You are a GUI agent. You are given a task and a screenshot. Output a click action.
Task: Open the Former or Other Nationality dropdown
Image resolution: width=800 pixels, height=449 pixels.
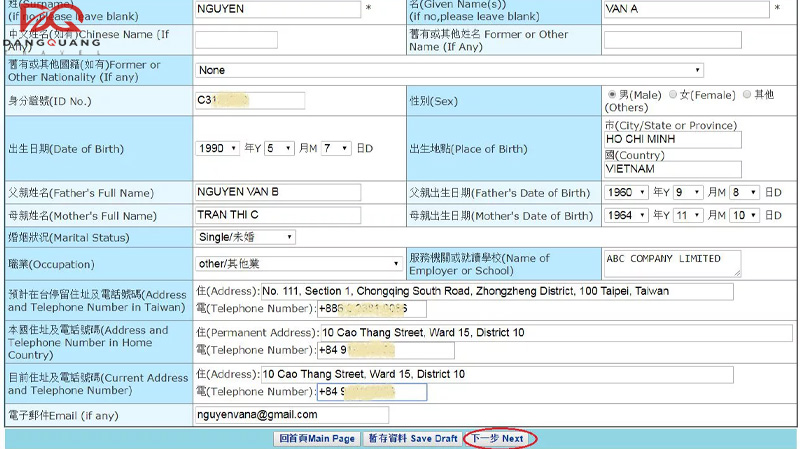click(x=449, y=70)
